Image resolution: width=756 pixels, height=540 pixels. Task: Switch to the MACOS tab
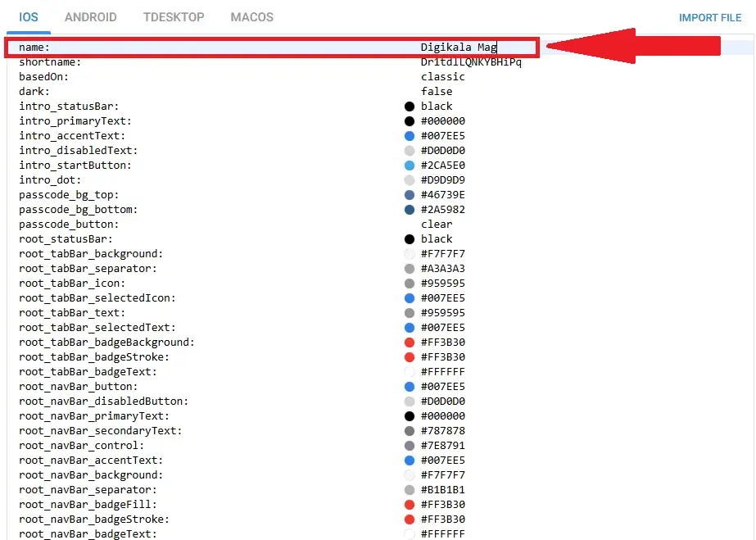(251, 17)
